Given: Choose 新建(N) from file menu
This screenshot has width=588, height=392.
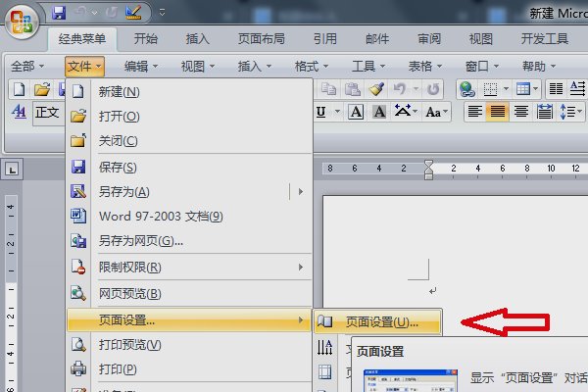Looking at the screenshot, I should 189,91.
